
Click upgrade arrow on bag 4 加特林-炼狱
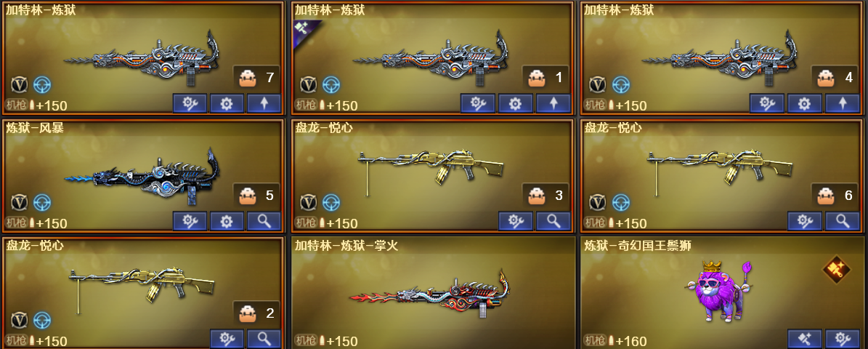(x=843, y=103)
